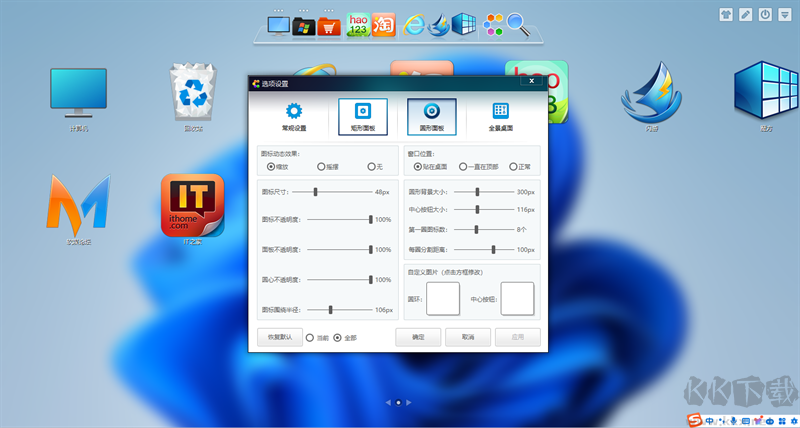Open the computer icon in the top dock
This screenshot has width=800, height=428.
[x=279, y=26]
